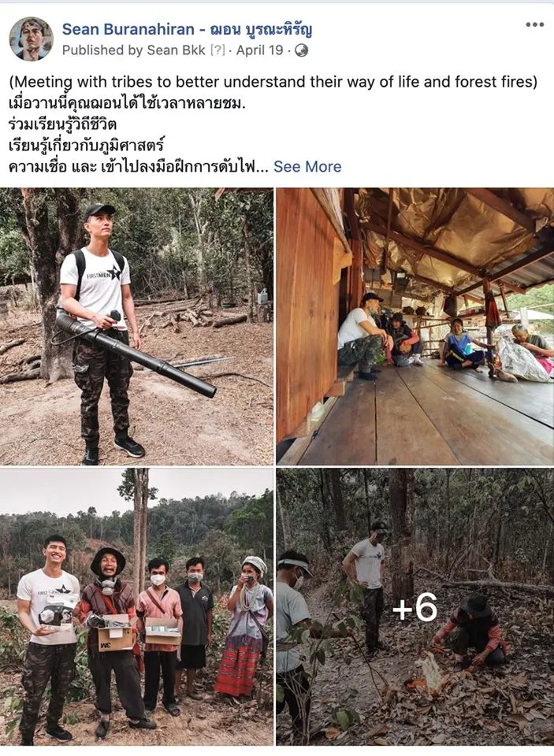Open the photo of man holding leaf blower

[x=136, y=326]
